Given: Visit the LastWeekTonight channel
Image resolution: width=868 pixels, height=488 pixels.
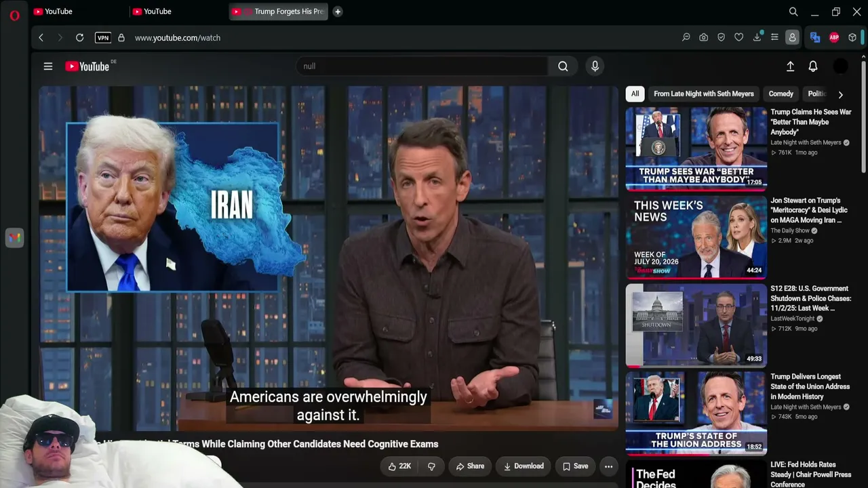Looking at the screenshot, I should click(x=793, y=319).
